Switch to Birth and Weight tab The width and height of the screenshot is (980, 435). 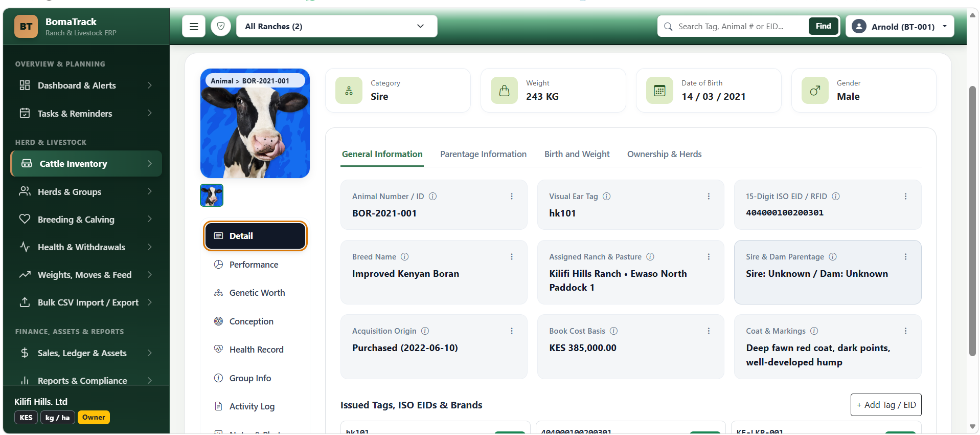(577, 154)
